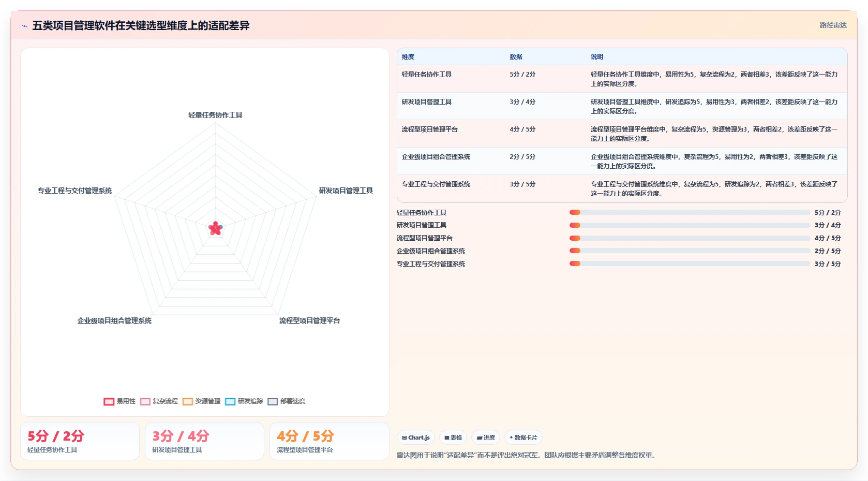This screenshot has width=868, height=481.
Task: Click the 4分 / 5分 value in the progress list
Action: [828, 238]
